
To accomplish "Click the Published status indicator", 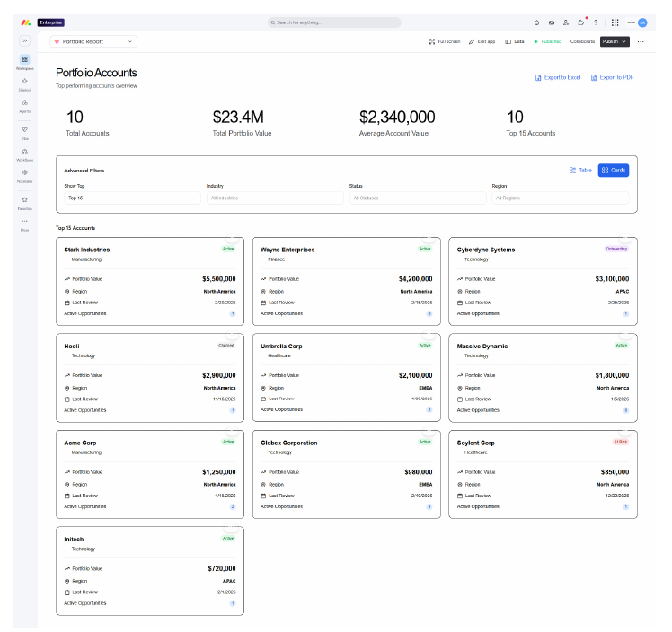I will pyautogui.click(x=548, y=41).
